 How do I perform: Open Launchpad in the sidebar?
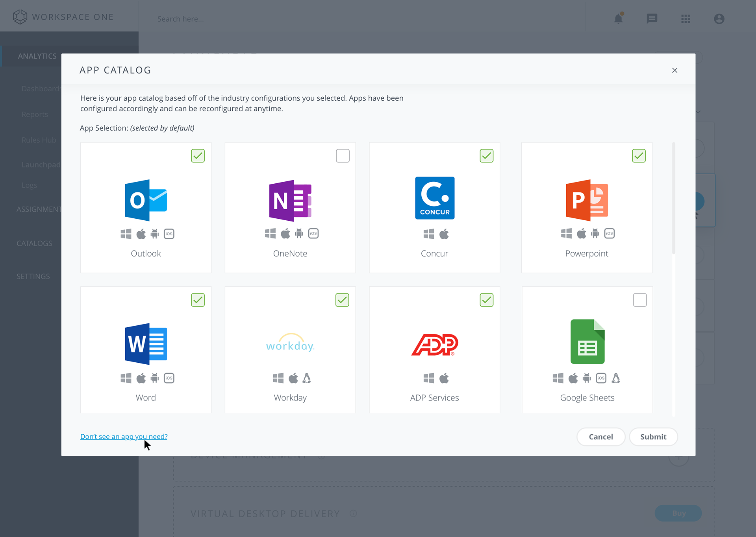coord(41,165)
